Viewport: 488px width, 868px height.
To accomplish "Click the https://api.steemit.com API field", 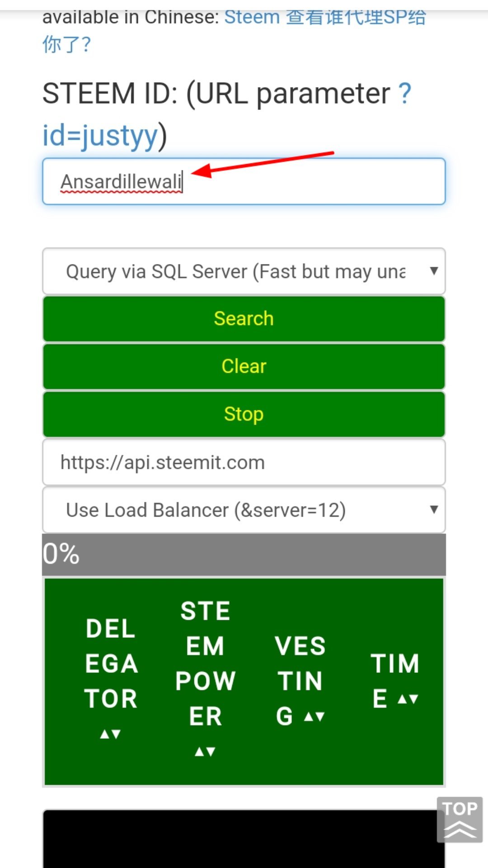I will [244, 462].
